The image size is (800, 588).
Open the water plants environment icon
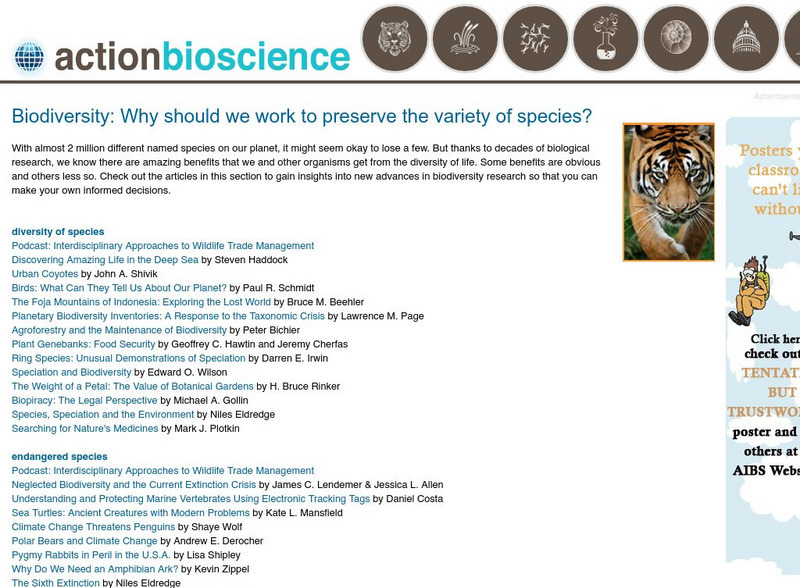click(465, 39)
